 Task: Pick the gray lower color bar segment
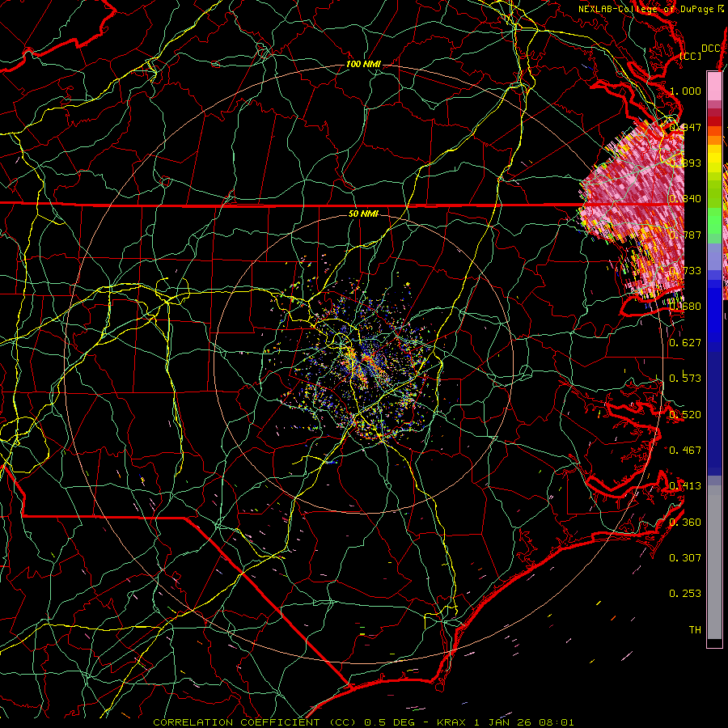714,562
